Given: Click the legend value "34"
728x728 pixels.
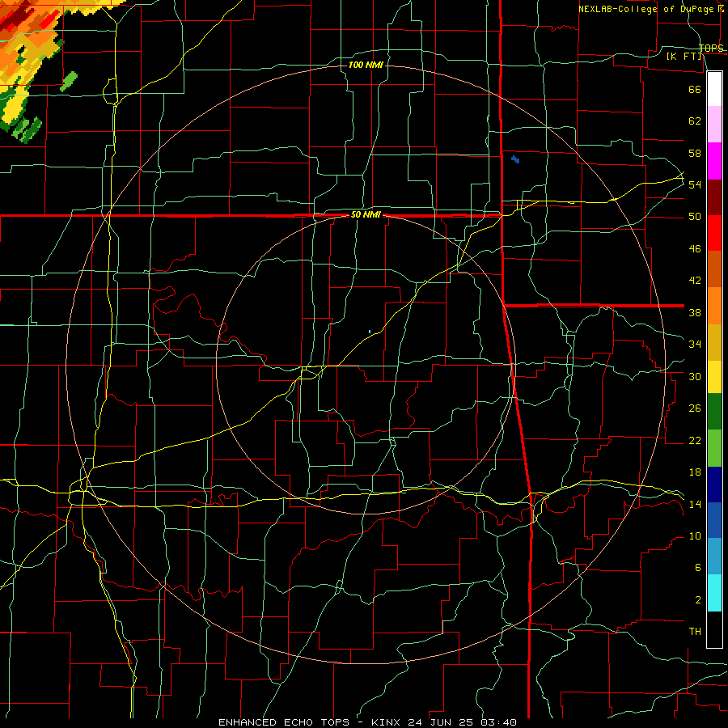Looking at the screenshot, I should click(x=695, y=345).
